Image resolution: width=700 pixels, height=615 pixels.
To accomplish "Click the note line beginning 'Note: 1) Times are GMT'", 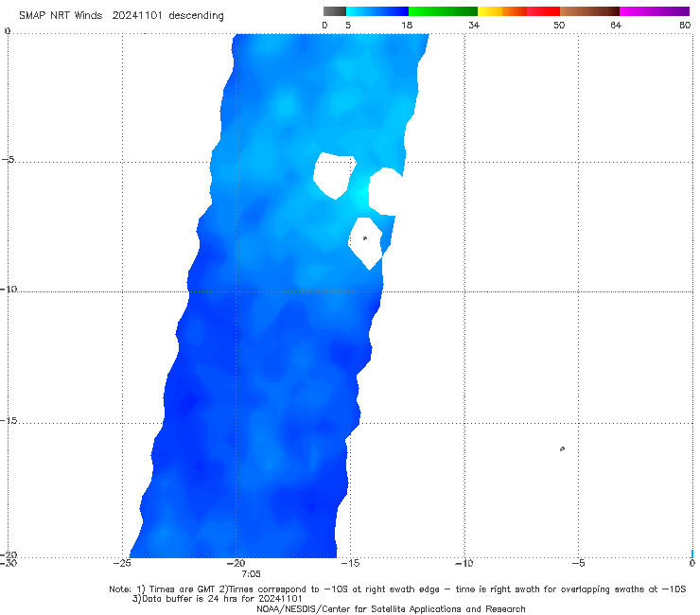I will click(x=397, y=589).
